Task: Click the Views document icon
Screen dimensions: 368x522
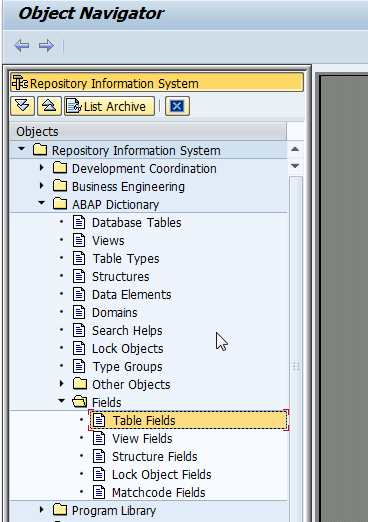Action: tap(79, 240)
